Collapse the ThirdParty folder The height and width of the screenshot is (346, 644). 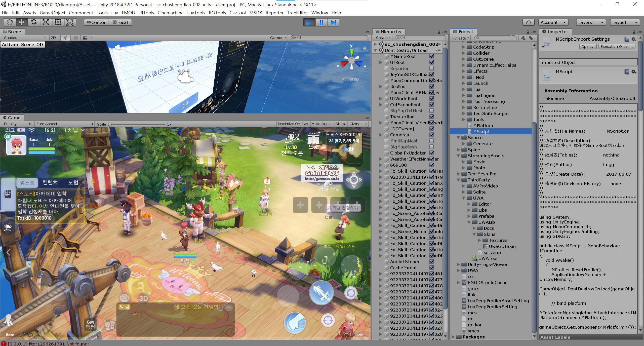[458, 180]
